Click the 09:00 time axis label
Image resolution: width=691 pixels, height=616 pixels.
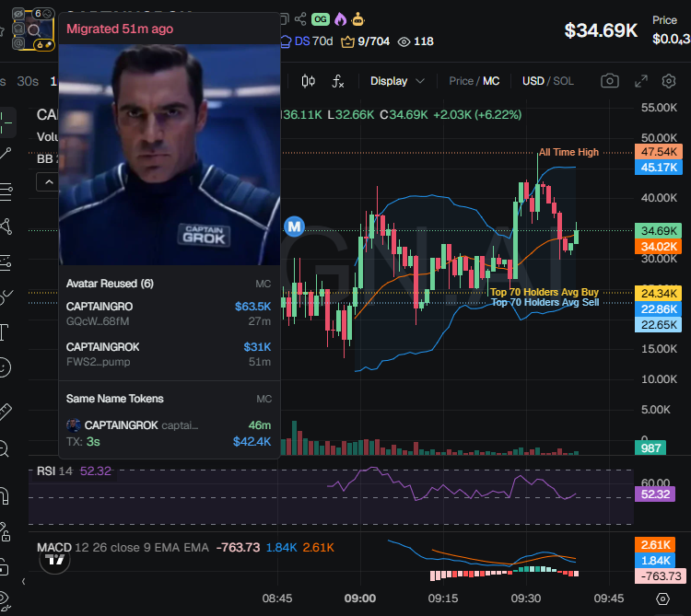coord(360,599)
